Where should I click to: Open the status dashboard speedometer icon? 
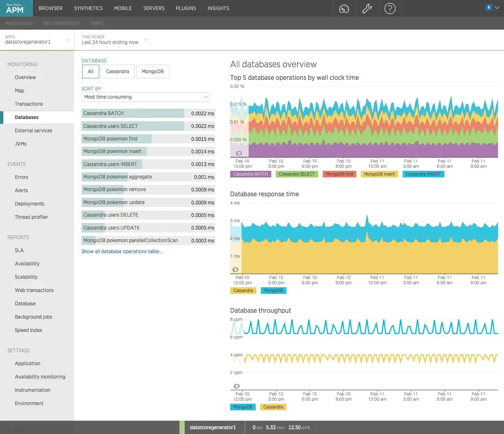pos(344,8)
